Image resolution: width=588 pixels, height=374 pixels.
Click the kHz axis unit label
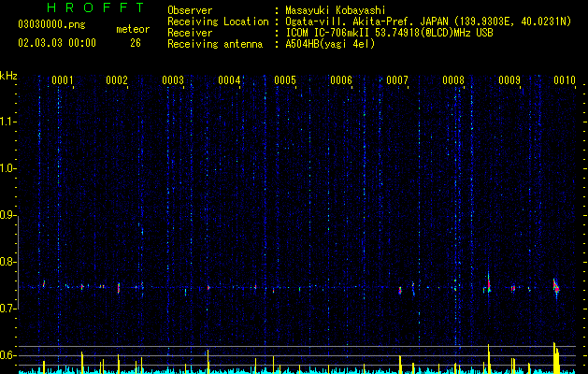pyautogui.click(x=8, y=76)
